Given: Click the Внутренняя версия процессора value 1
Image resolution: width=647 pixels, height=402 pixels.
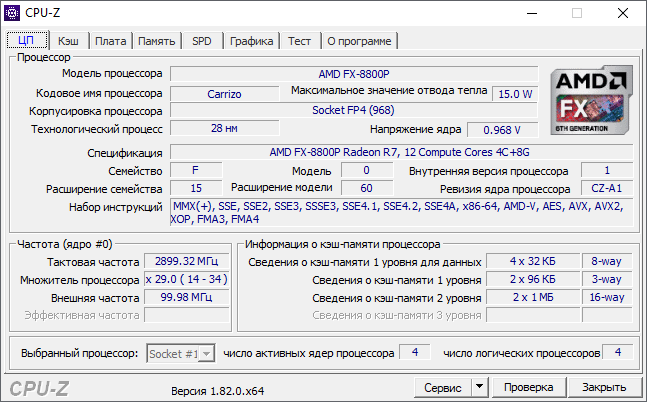Looking at the screenshot, I should [x=607, y=170].
